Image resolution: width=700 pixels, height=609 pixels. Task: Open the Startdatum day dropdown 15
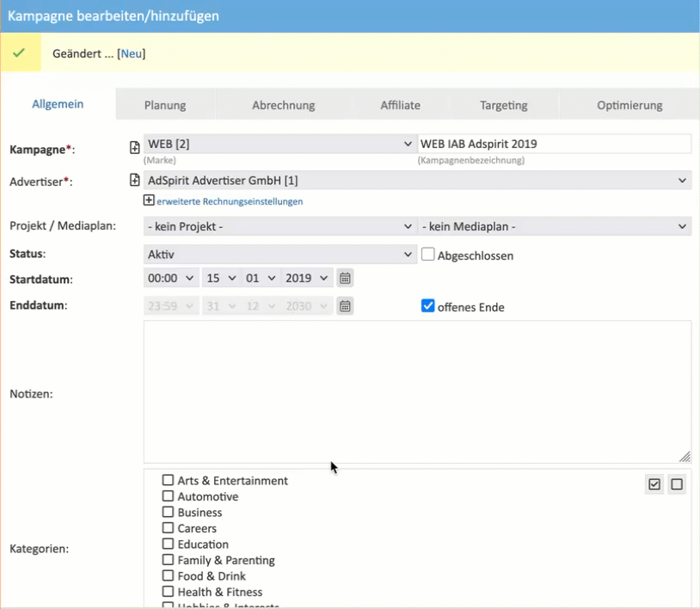(x=221, y=278)
